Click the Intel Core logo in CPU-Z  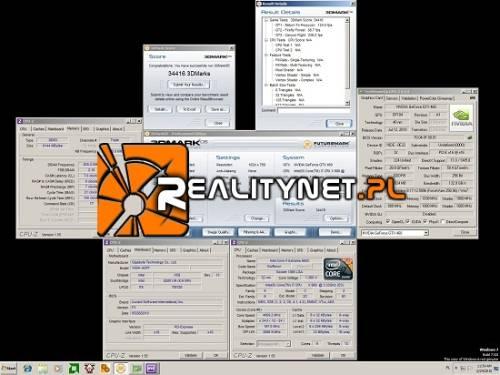tap(338, 269)
